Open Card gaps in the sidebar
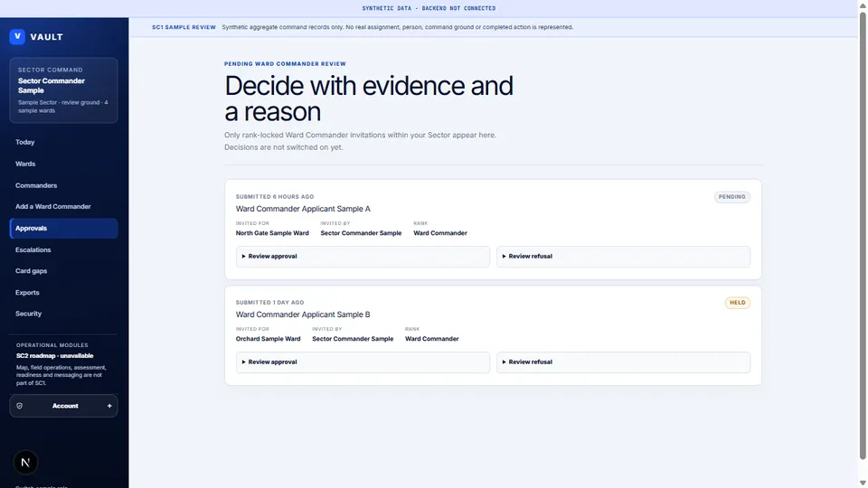Image resolution: width=868 pixels, height=488 pixels. click(63, 270)
